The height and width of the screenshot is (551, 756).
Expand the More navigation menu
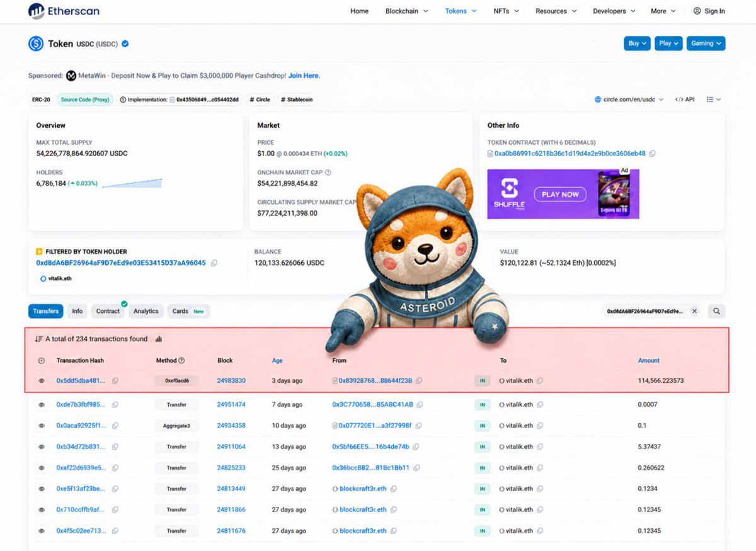pyautogui.click(x=663, y=11)
